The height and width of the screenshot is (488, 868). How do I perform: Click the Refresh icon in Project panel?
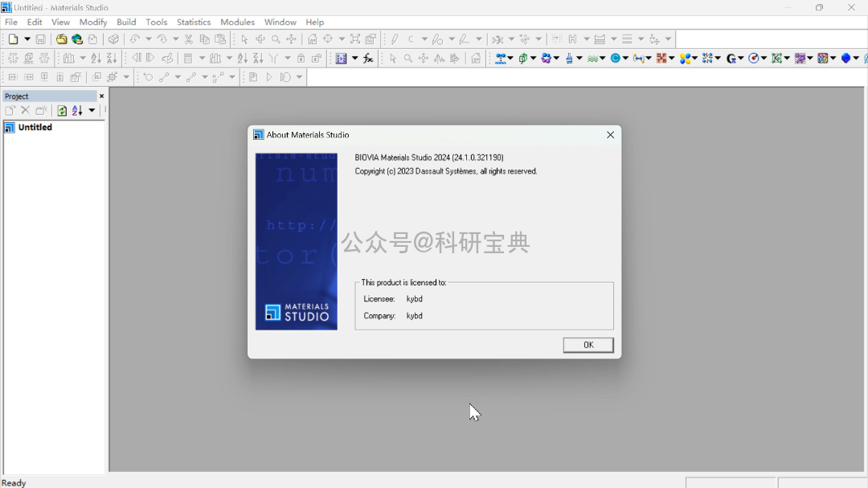(62, 111)
